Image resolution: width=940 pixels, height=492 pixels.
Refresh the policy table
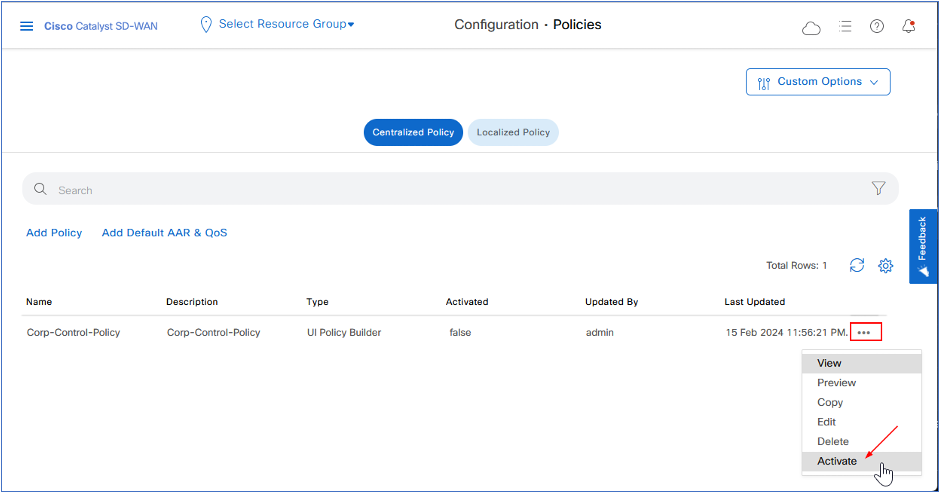click(857, 265)
